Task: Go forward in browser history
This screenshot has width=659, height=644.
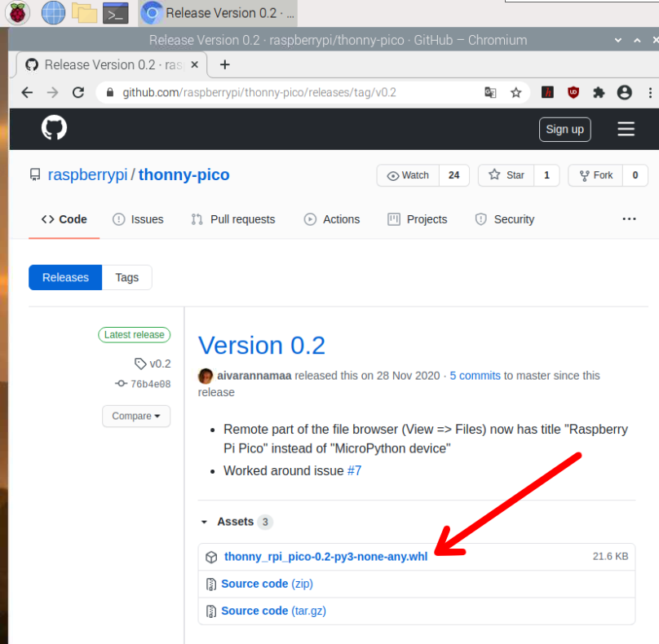Action: click(x=52, y=92)
